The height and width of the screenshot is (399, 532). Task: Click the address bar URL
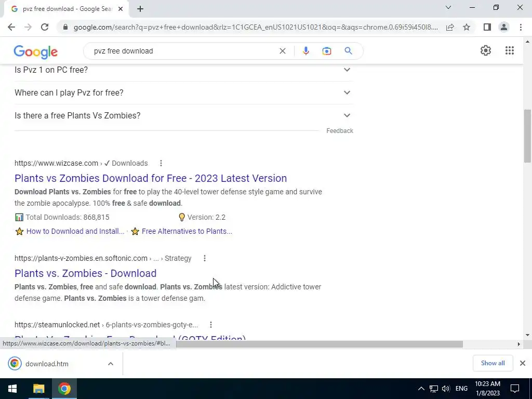click(x=256, y=27)
